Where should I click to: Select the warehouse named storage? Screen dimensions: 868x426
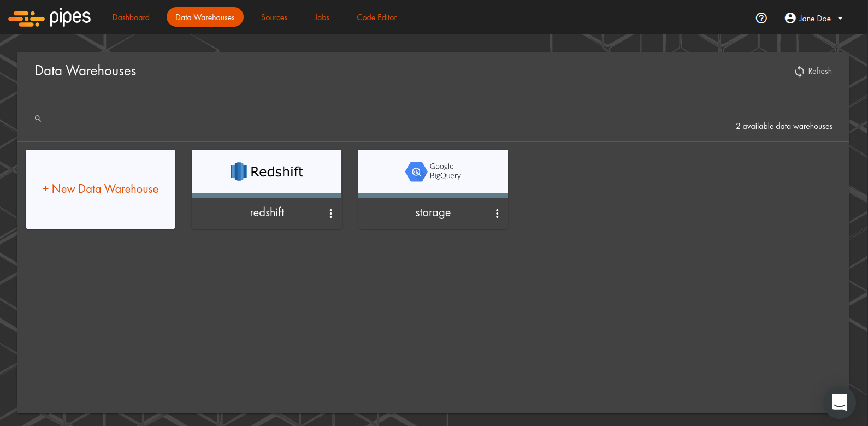point(433,212)
